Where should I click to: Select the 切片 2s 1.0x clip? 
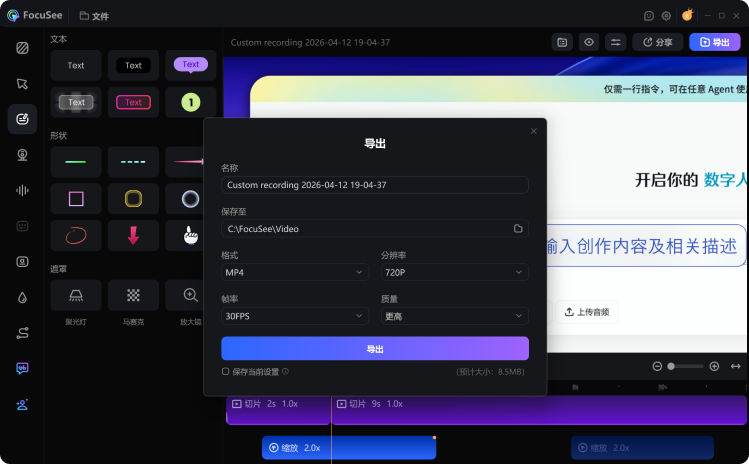pyautogui.click(x=278, y=410)
